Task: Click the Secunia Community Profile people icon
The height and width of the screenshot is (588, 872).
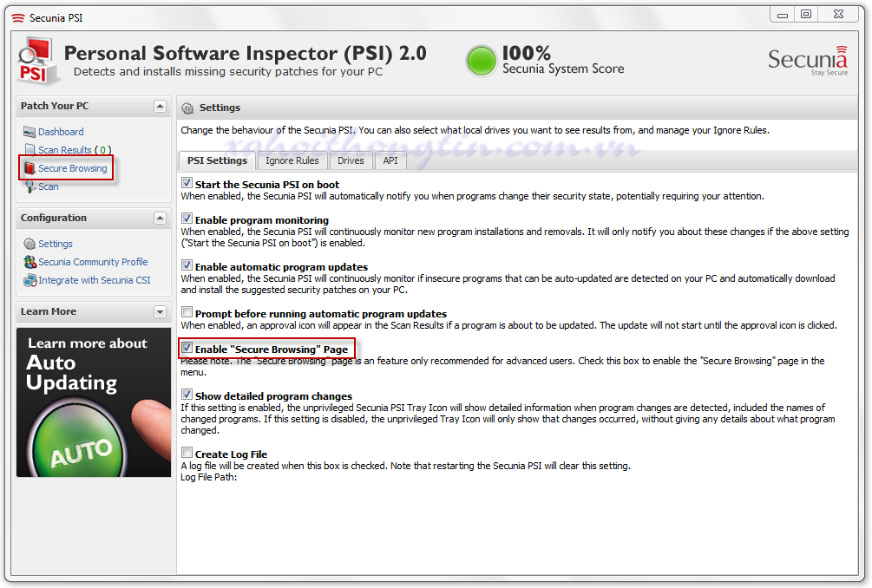Action: pyautogui.click(x=30, y=262)
